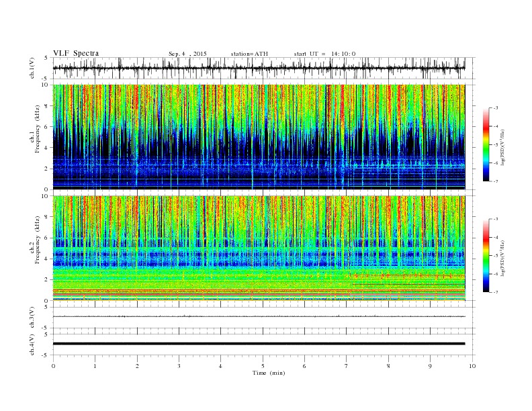
Task: Click time axis tick label "5"
Action: (263, 366)
